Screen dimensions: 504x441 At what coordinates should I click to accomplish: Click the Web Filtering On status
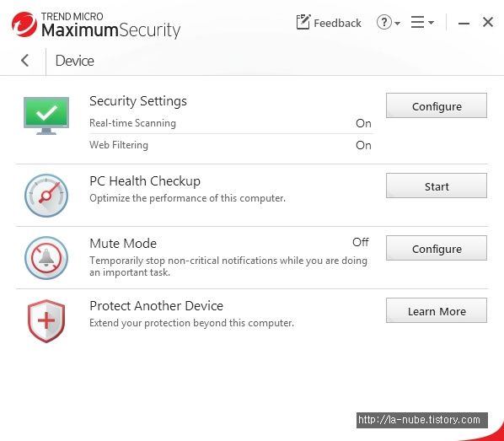pyautogui.click(x=363, y=145)
